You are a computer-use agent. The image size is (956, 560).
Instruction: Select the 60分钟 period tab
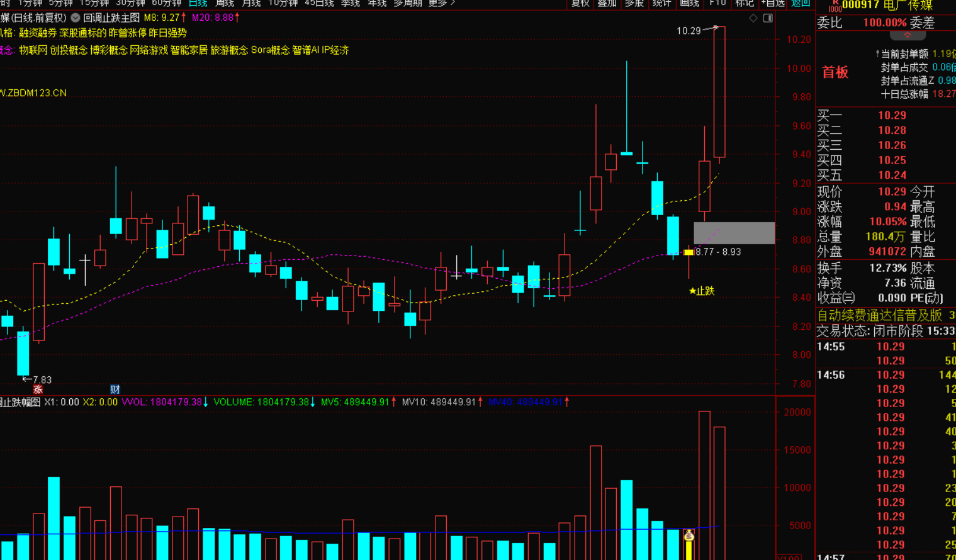167,3
